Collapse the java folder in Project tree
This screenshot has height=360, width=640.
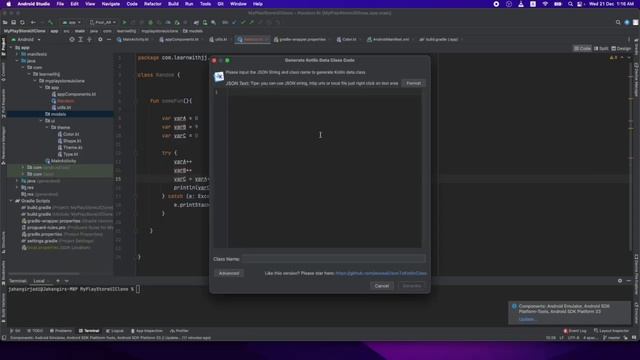[17, 61]
